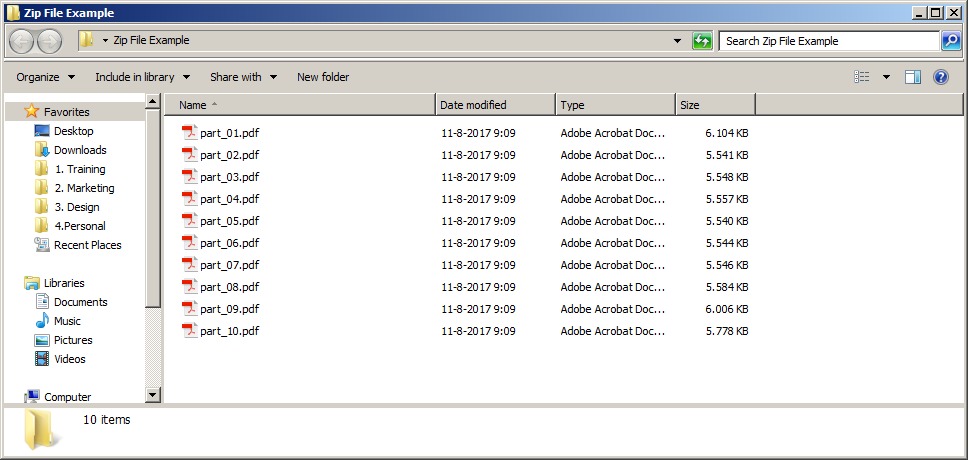The image size is (968, 460).
Task: Click the New folder button
Action: pos(323,77)
